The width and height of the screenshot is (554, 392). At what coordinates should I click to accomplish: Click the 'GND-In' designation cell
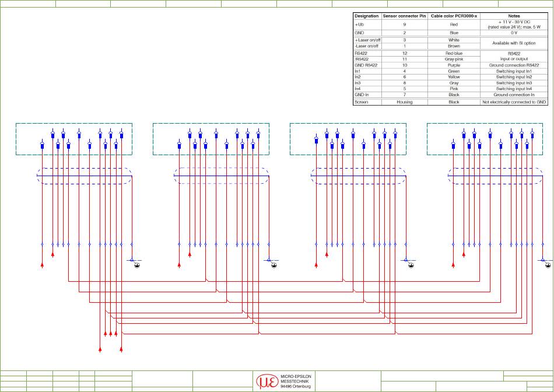(362, 94)
